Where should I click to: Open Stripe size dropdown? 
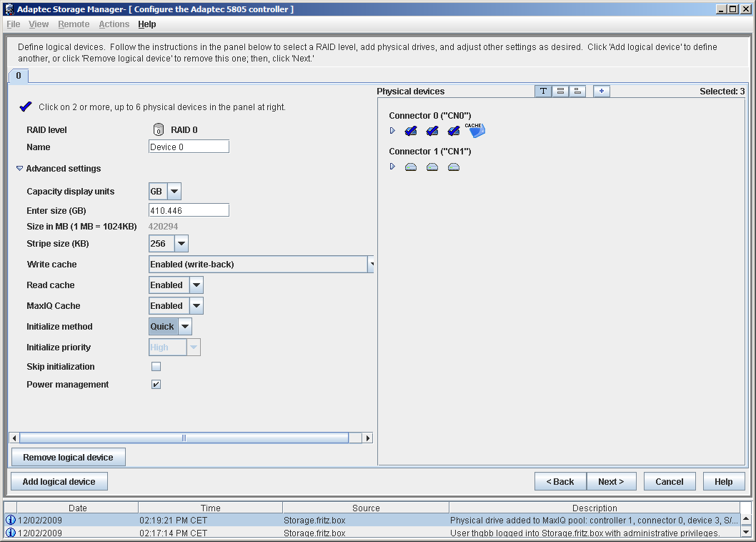[181, 244]
